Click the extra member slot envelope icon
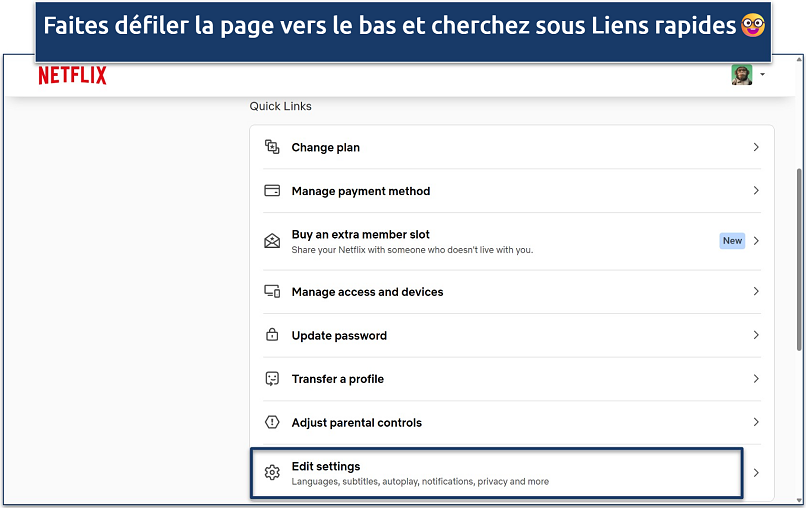Screen dimensions: 806x508 point(272,241)
